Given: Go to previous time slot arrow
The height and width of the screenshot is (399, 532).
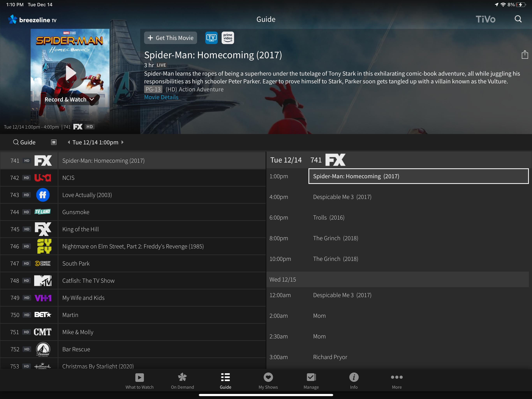Looking at the screenshot, I should tap(69, 142).
